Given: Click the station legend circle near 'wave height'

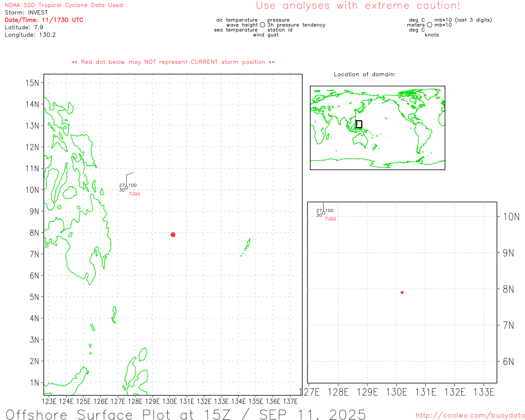Looking at the screenshot, I should coord(262,25).
